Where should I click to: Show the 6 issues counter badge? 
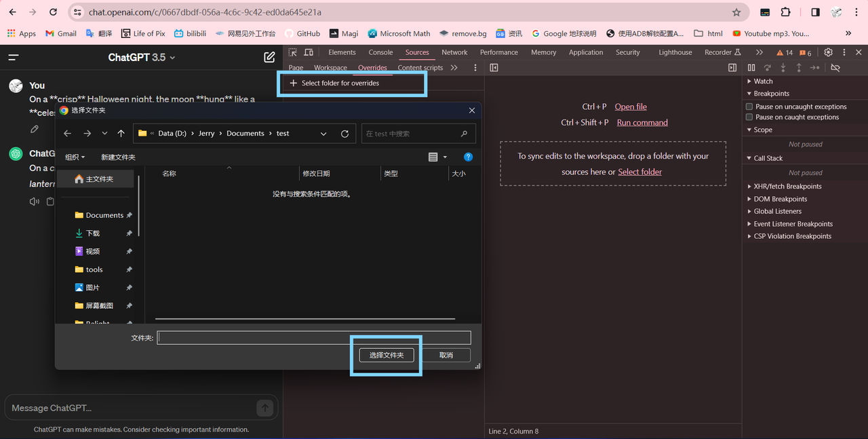[x=806, y=52]
